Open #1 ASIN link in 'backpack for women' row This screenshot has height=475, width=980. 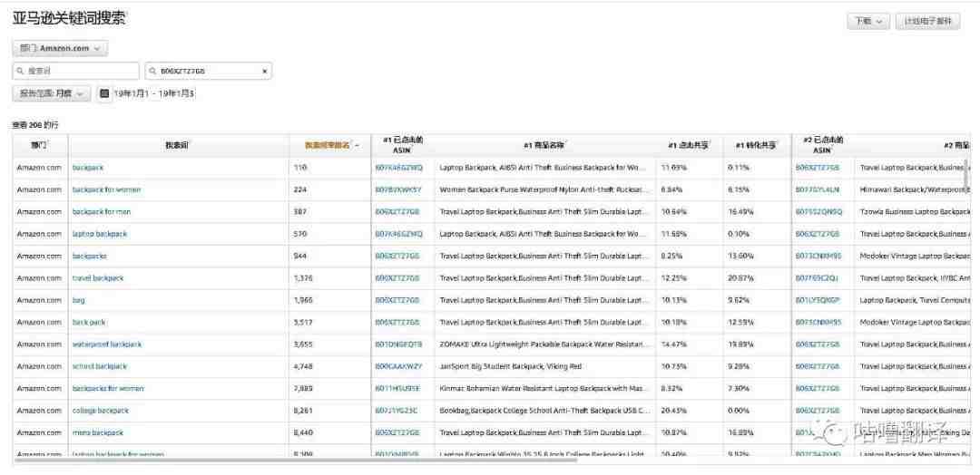(x=398, y=189)
